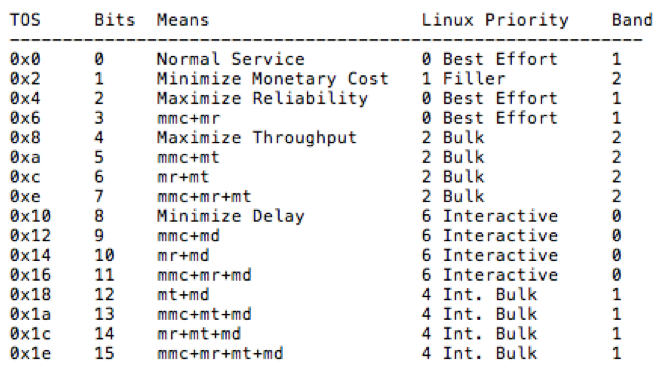Image resolution: width=672 pixels, height=379 pixels.
Task: Click the TOS value 0x10
Action: [x=30, y=216]
